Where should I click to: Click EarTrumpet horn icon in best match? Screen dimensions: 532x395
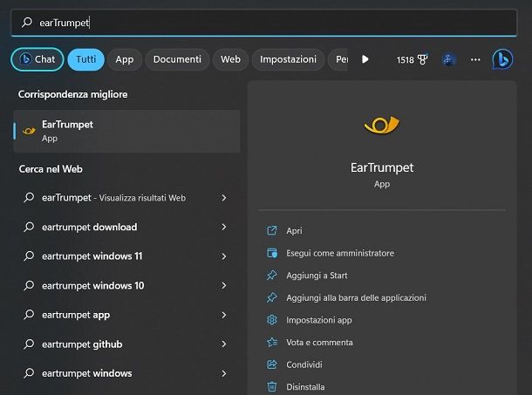tap(29, 131)
